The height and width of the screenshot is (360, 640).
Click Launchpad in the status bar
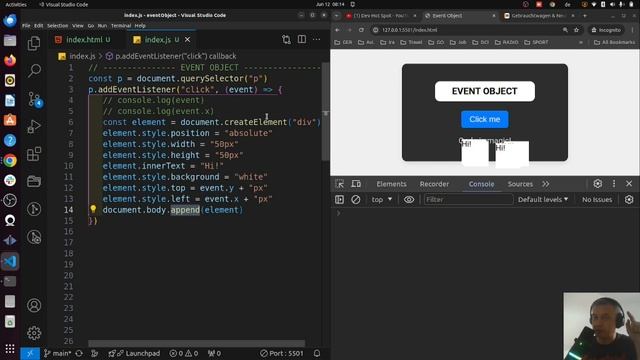coord(134,353)
